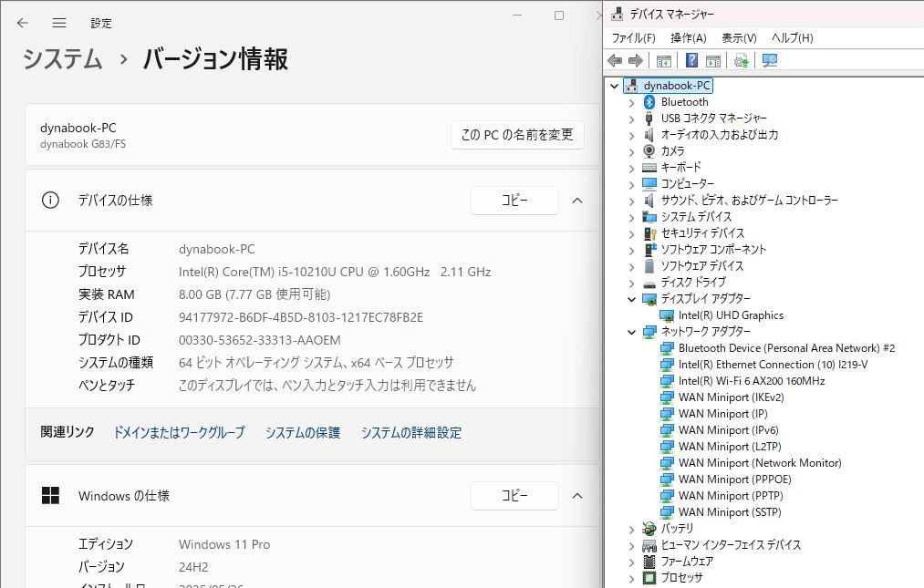Click the ソフトウェア コンポーネント icon

click(x=649, y=250)
